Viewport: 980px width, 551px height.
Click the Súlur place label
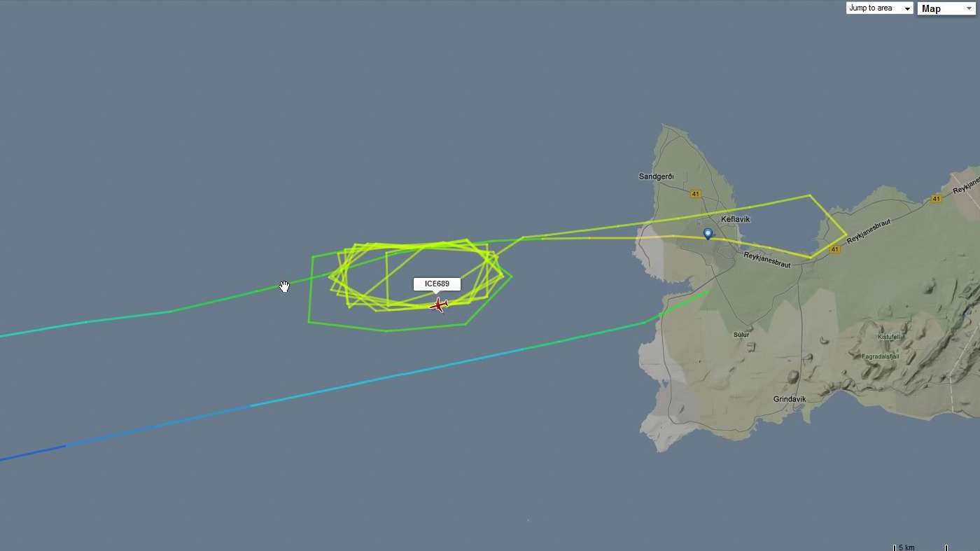tap(741, 335)
